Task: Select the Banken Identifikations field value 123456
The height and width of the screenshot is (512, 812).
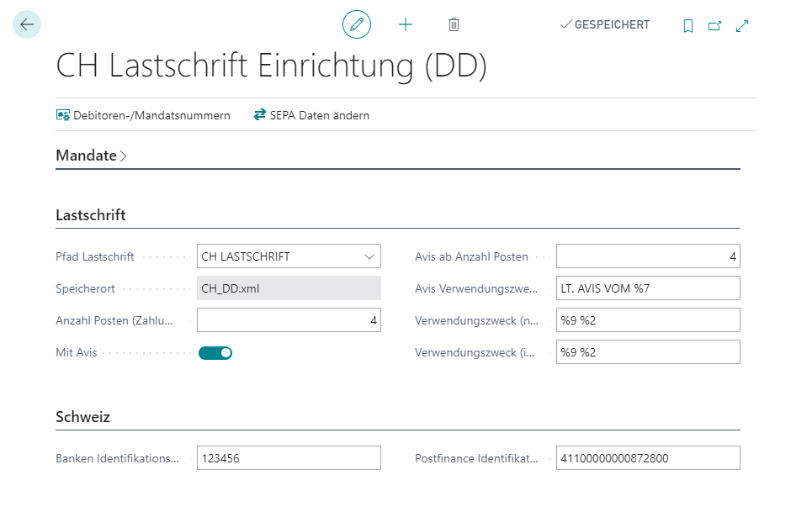Action: click(x=289, y=457)
